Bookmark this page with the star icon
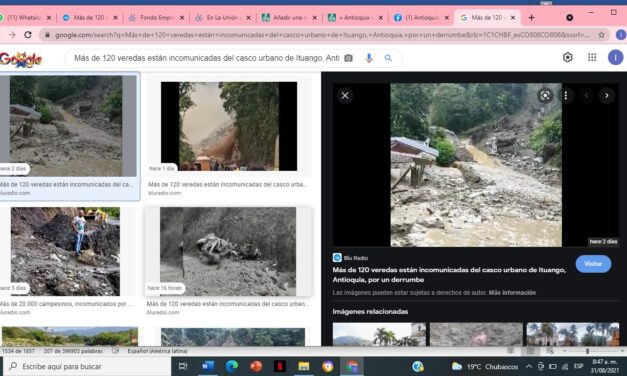The image size is (627, 376). pos(601,35)
